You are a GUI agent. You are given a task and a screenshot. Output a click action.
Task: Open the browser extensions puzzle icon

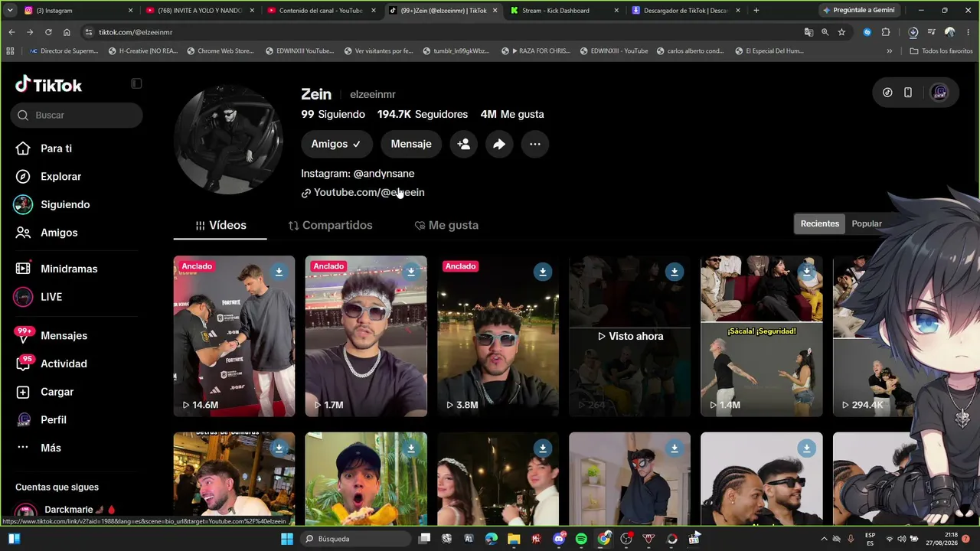click(x=886, y=32)
